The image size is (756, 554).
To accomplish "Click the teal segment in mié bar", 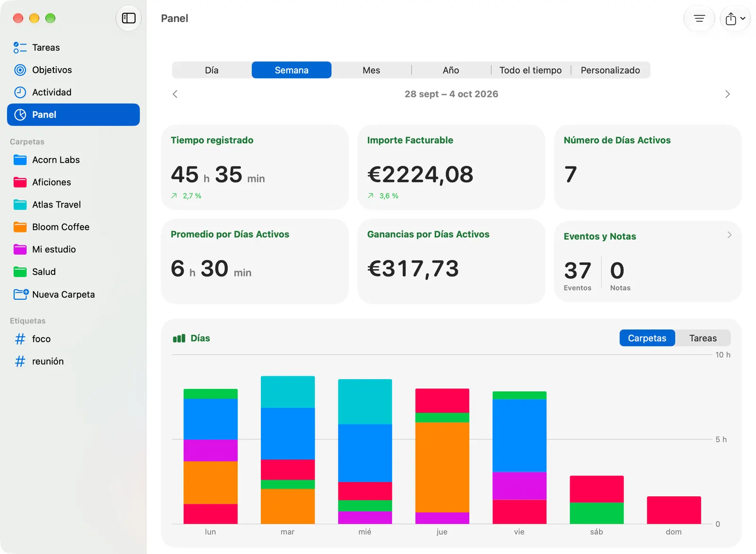I will [365, 402].
